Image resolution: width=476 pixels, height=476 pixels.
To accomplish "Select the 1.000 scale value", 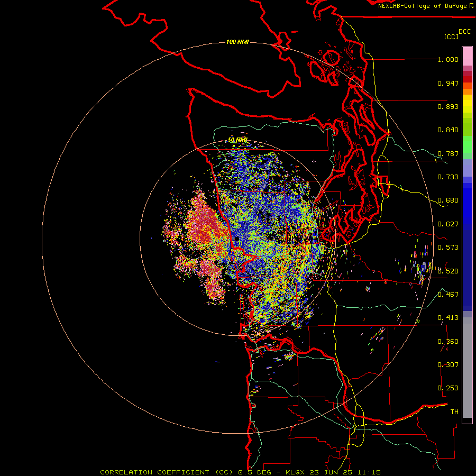I will pyautogui.click(x=448, y=59).
